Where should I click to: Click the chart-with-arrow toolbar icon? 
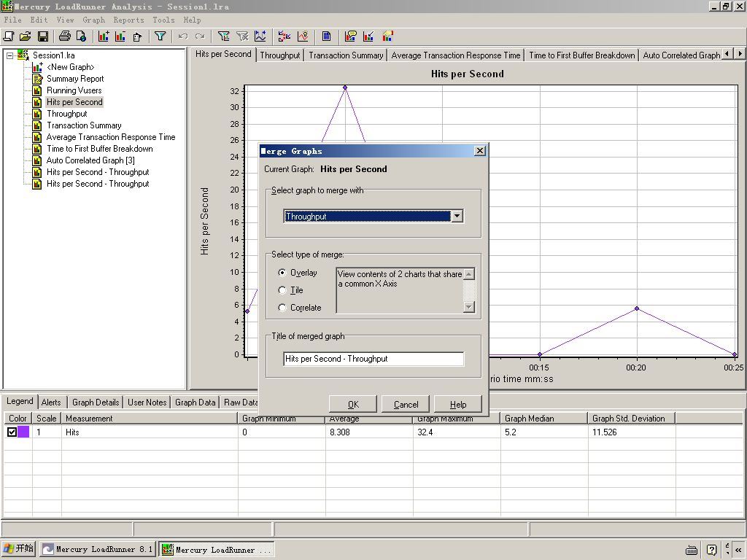tap(368, 36)
